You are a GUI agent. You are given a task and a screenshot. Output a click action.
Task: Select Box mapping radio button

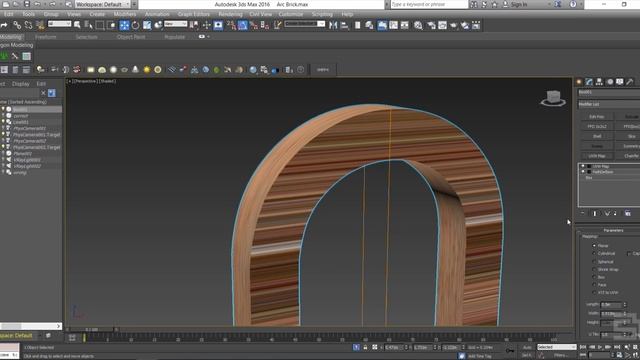(594, 277)
